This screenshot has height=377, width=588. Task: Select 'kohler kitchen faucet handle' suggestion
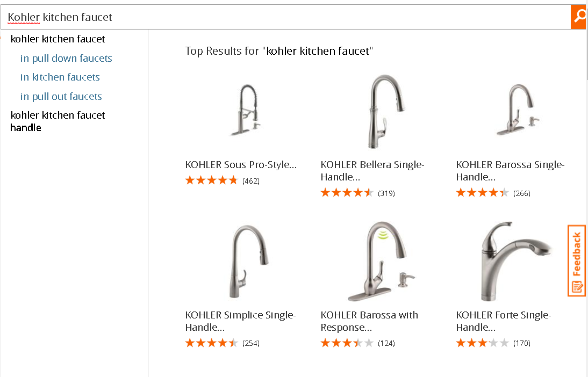coord(58,121)
